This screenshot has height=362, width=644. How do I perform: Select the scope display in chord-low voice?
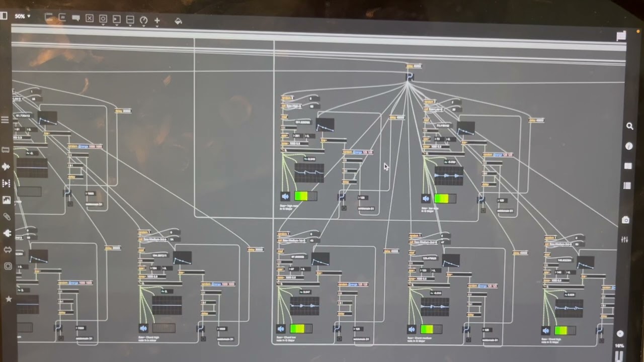tap(304, 306)
